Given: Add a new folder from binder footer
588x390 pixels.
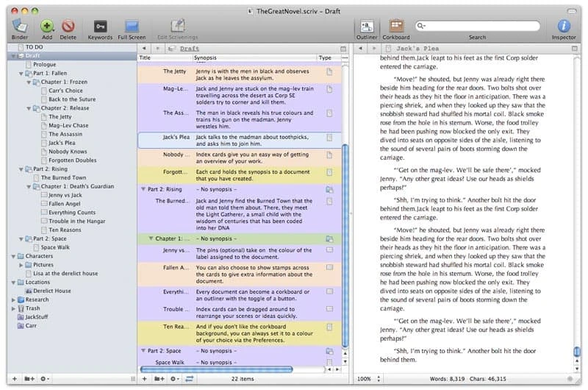Looking at the screenshot, I should (29, 379).
